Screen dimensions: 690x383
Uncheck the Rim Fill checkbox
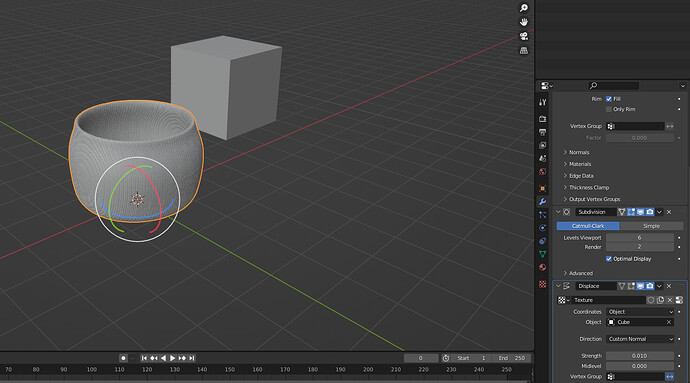pyautogui.click(x=609, y=99)
